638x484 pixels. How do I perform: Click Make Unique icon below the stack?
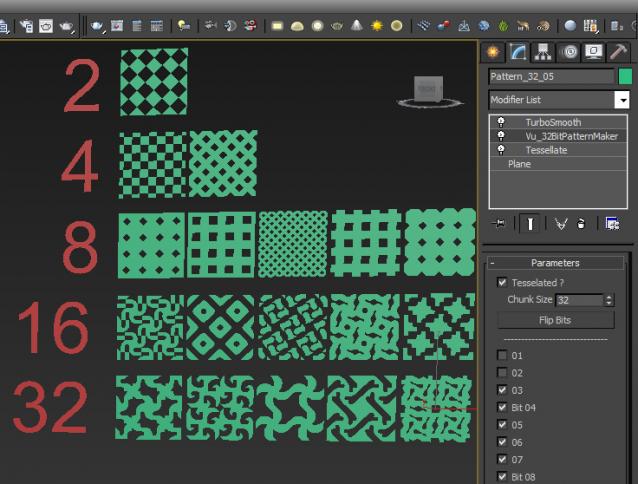(x=561, y=224)
